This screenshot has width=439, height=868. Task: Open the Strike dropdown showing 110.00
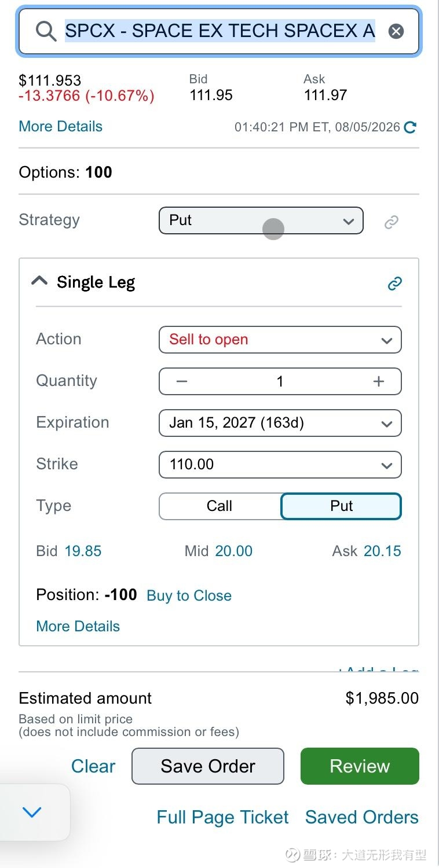280,465
